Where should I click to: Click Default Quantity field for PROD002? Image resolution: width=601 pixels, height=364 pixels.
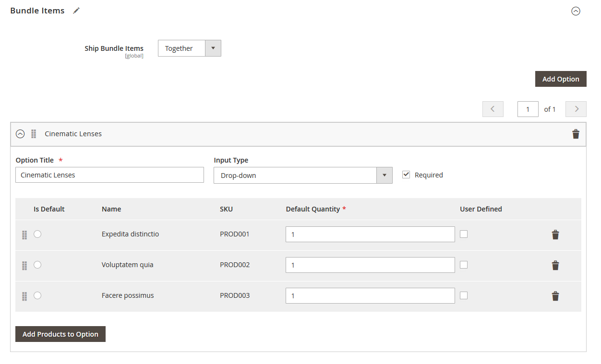370,265
